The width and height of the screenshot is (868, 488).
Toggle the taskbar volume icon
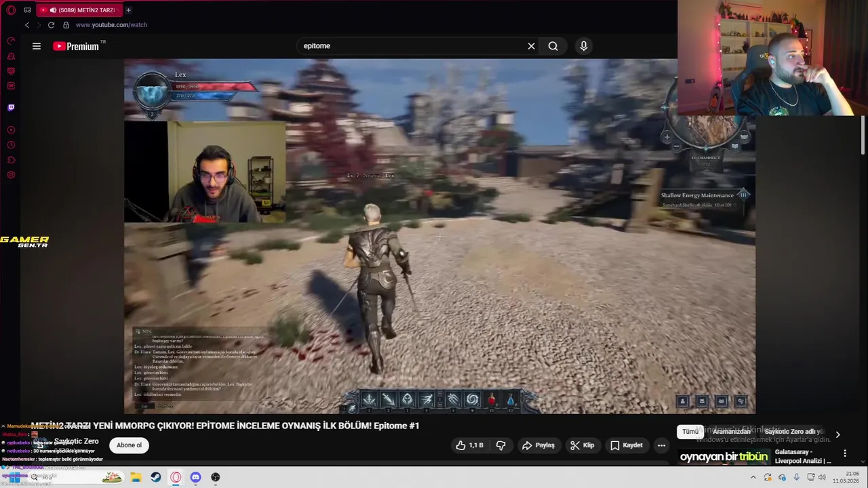[822, 477]
